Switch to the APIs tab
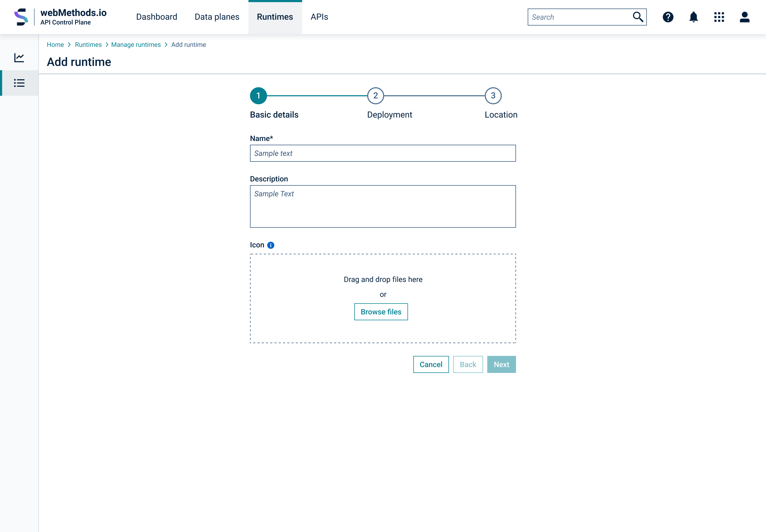The width and height of the screenshot is (766, 532). tap(319, 17)
